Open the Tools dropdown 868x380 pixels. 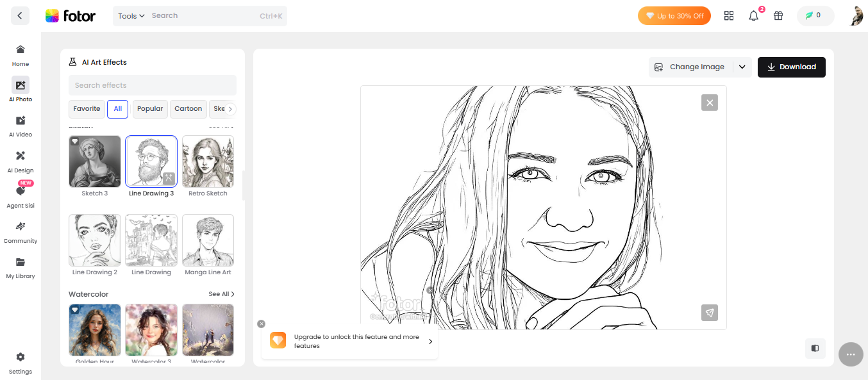(x=131, y=16)
